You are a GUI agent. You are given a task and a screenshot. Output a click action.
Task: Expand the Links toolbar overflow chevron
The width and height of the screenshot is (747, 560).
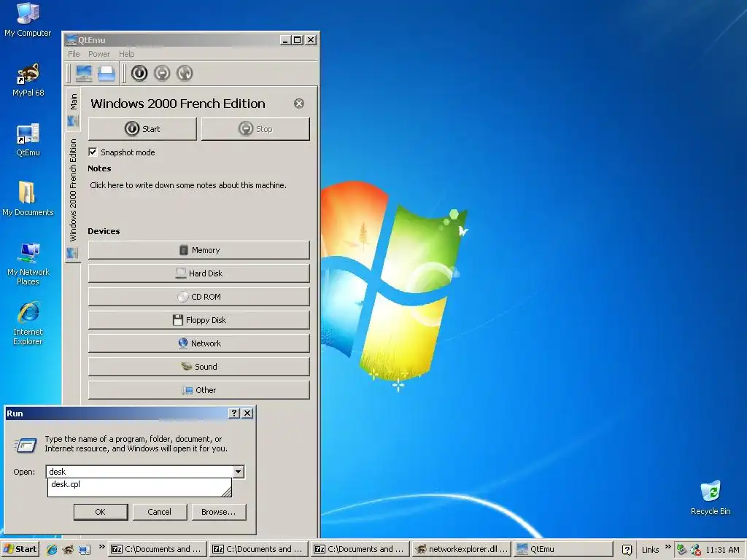(668, 547)
